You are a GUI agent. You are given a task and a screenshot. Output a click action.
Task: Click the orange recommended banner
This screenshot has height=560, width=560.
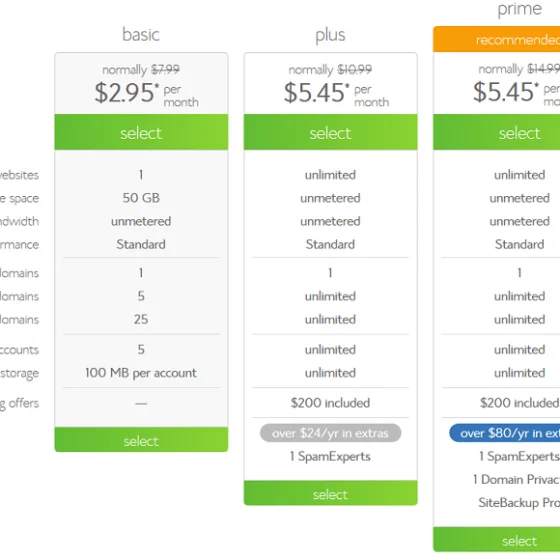click(496, 39)
